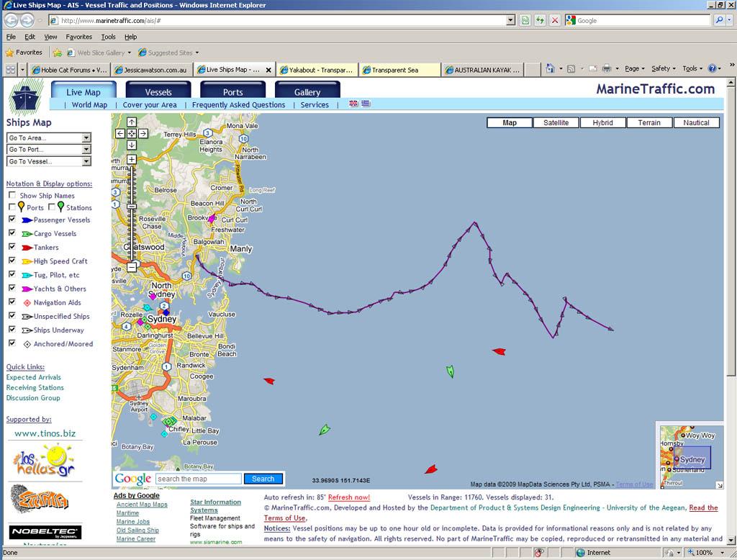
Task: Click the Quick Tabs grid icon
Action: [x=11, y=70]
